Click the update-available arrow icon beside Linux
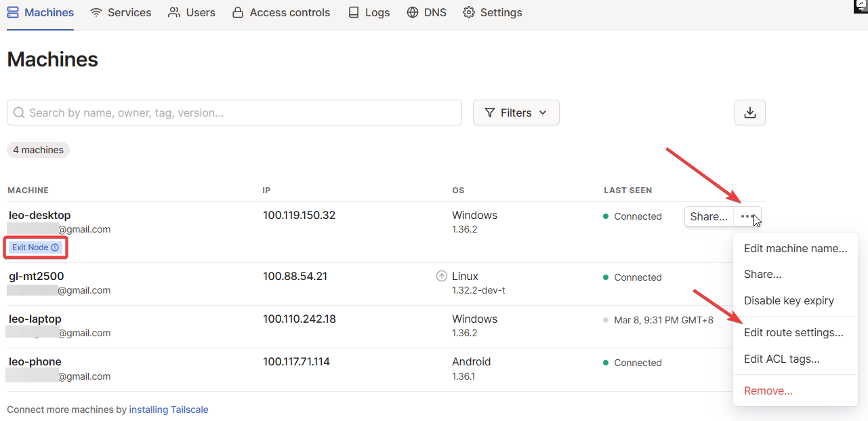868x421 pixels. (442, 276)
